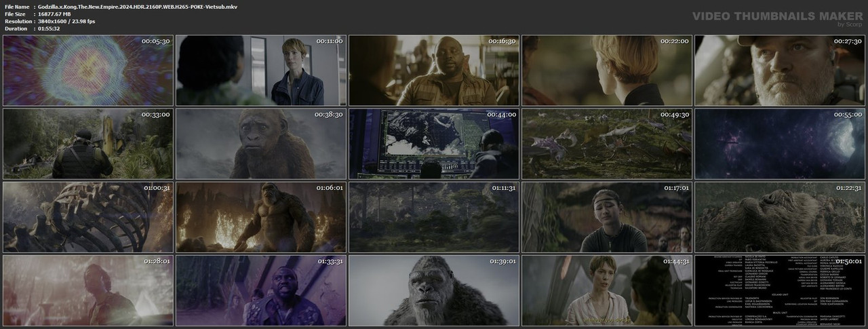868x329 pixels.
Task: Select the jungle thumbnail at 00:33:00
Action: [87, 143]
